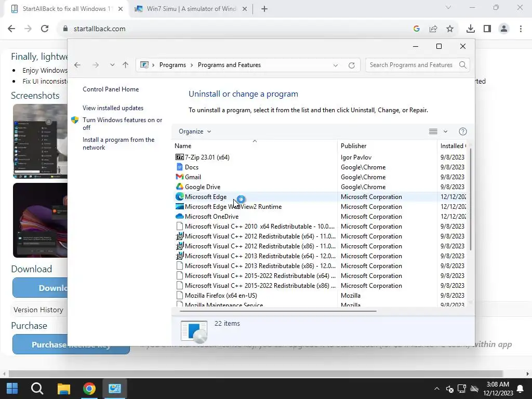Screen dimensions: 532x399
Task: Open taskbar Search
Action: [x=37, y=389]
